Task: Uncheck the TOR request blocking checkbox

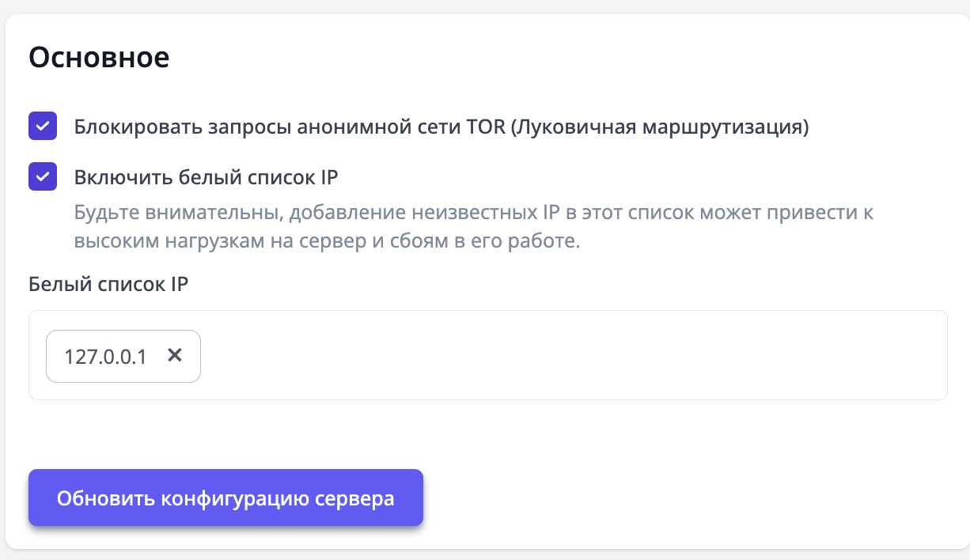Action: [x=43, y=127]
